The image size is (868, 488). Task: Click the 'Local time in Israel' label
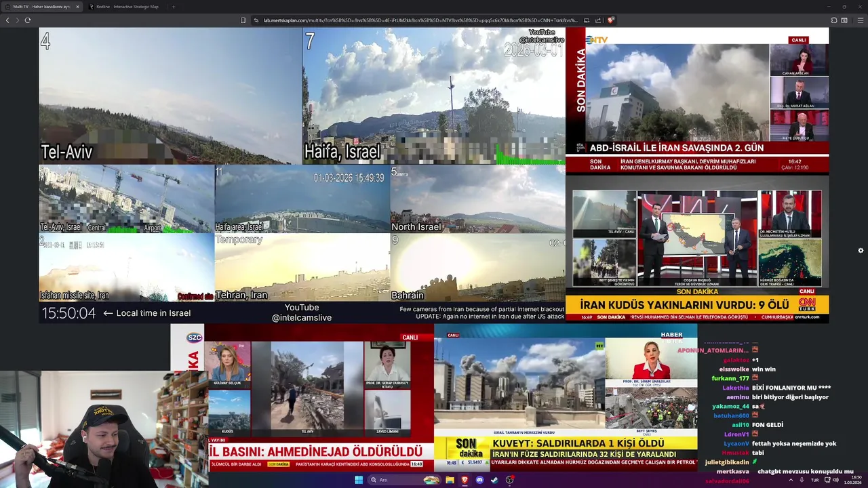153,313
